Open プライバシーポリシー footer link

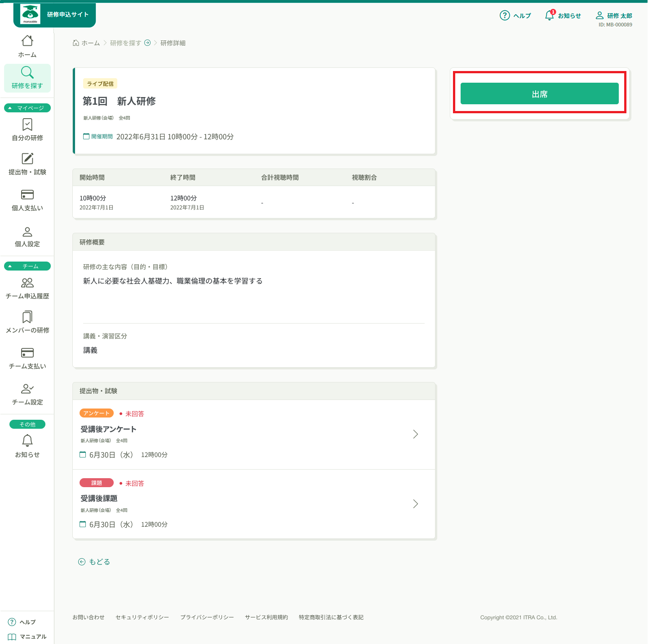pos(207,617)
